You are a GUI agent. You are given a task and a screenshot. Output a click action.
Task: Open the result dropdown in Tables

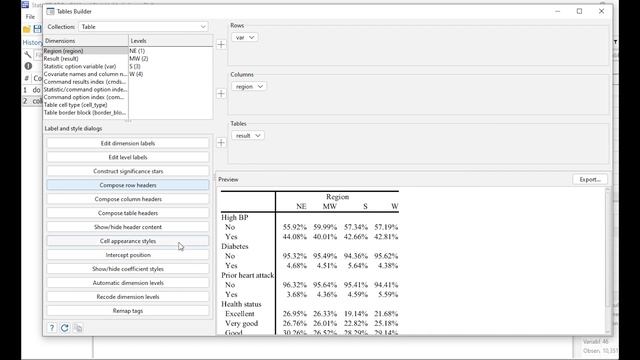point(248,136)
